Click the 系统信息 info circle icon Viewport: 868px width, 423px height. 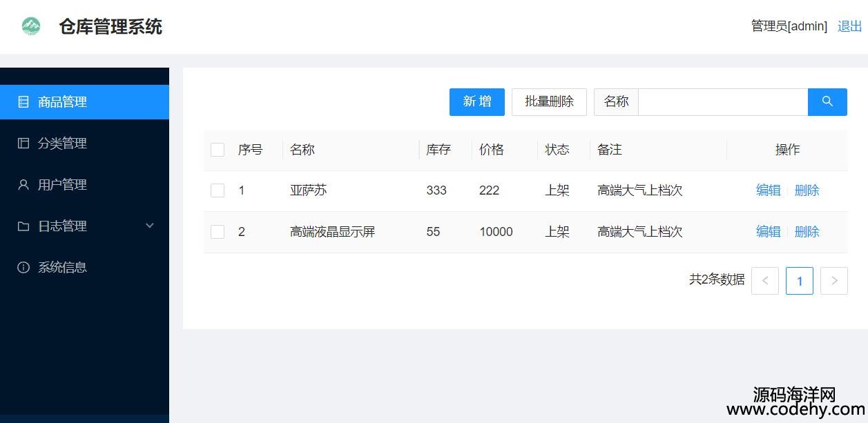click(23, 268)
